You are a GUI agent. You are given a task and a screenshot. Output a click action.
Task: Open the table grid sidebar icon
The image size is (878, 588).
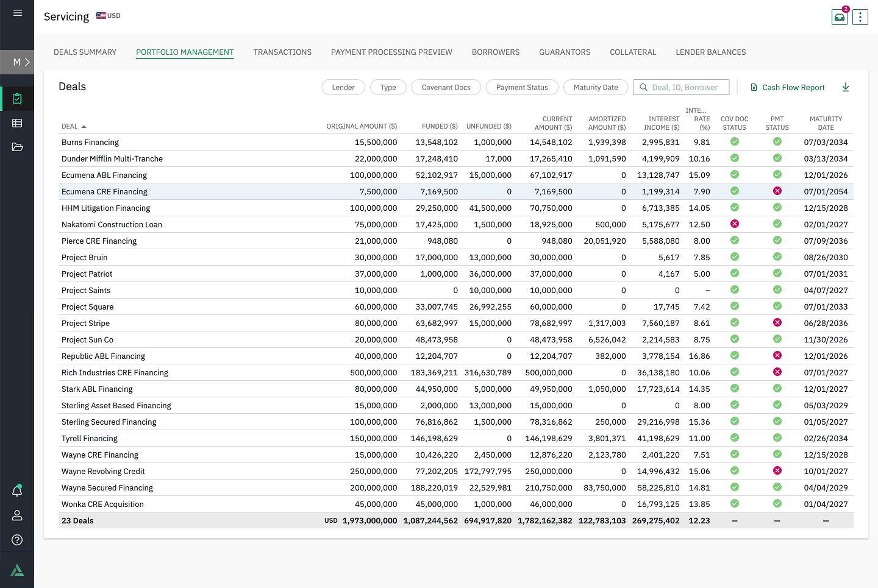pos(17,123)
